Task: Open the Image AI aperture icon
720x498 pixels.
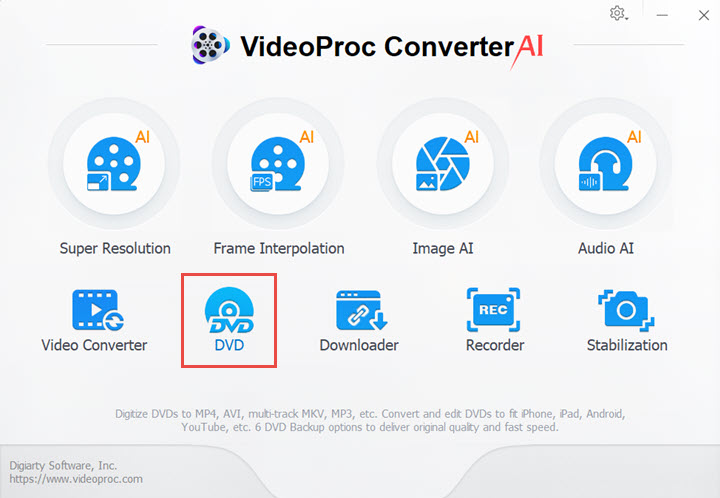Action: [x=443, y=163]
